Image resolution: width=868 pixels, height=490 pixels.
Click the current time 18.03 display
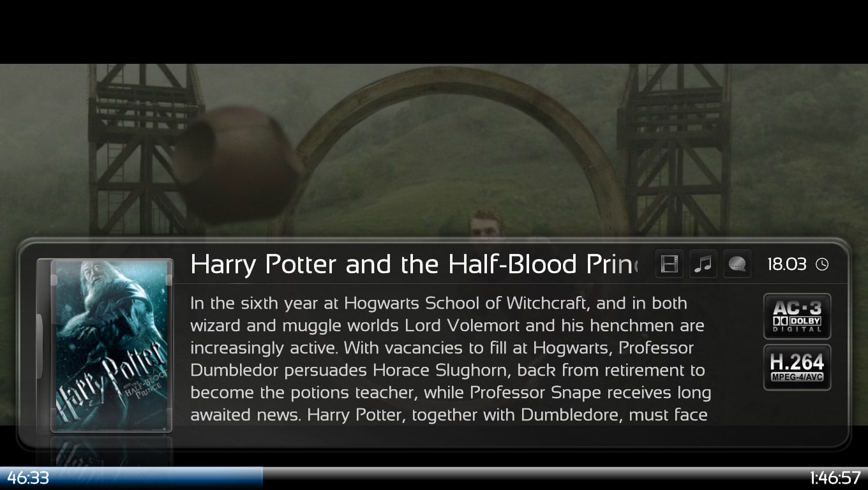(786, 264)
